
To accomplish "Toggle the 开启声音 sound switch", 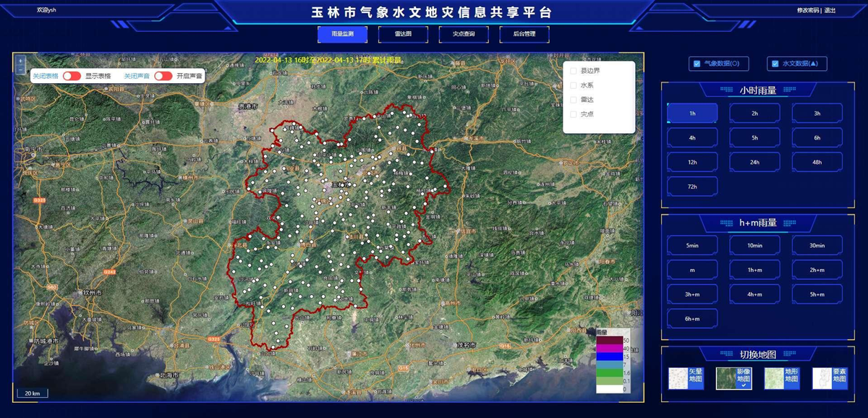I will 163,76.
